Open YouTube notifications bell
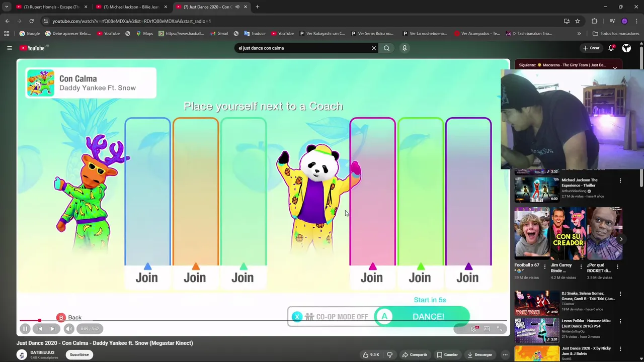644x362 pixels. 611,48
